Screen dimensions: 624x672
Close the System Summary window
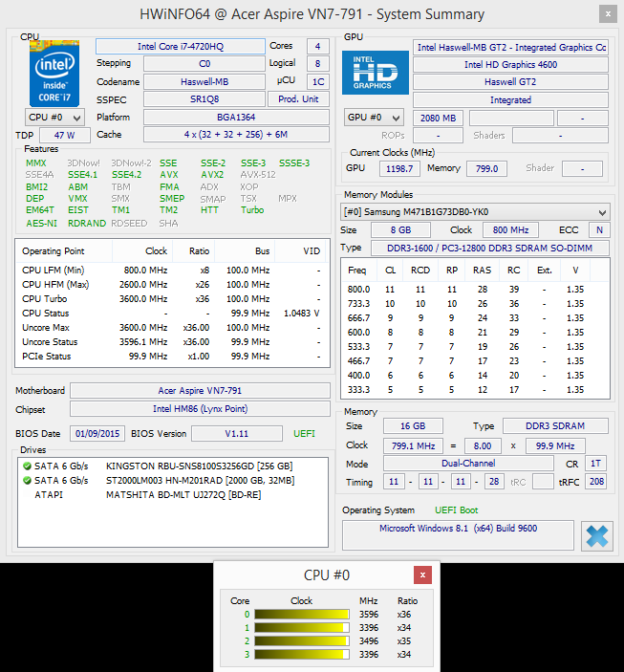[608, 13]
